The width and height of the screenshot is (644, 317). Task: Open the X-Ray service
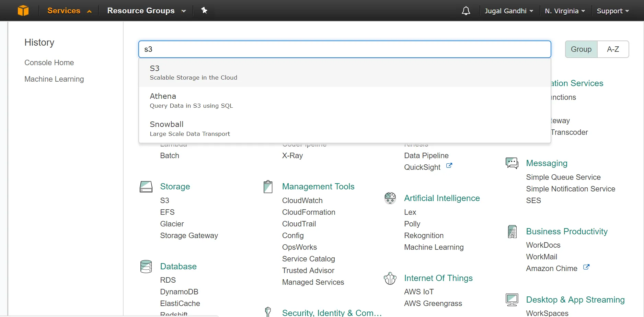292,156
